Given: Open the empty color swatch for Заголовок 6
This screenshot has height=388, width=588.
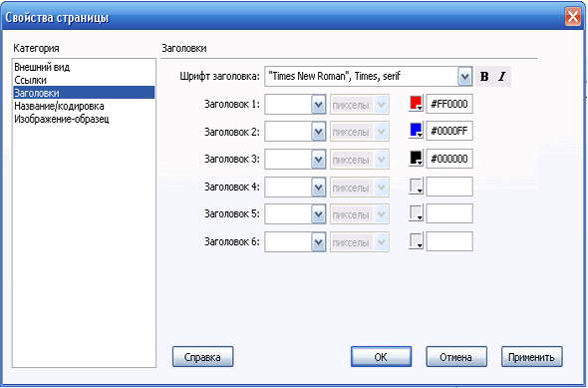Looking at the screenshot, I should tap(416, 240).
